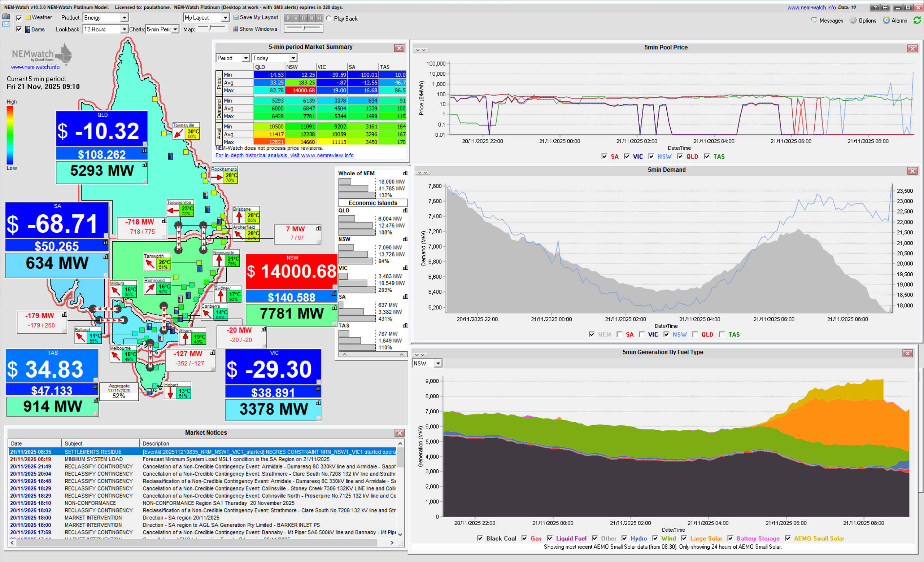Click the window grid layout icon
This screenshot has width=924, height=562.
point(885,8)
